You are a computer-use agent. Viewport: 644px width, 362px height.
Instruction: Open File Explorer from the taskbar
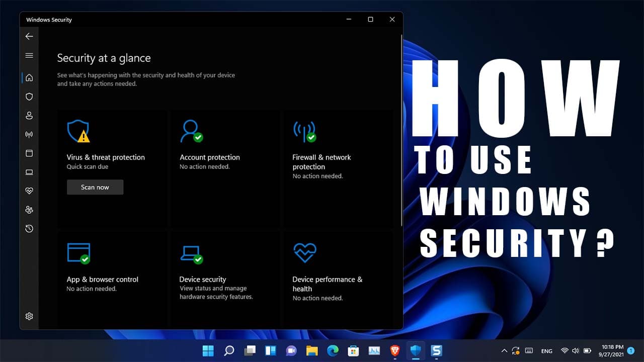(x=312, y=350)
